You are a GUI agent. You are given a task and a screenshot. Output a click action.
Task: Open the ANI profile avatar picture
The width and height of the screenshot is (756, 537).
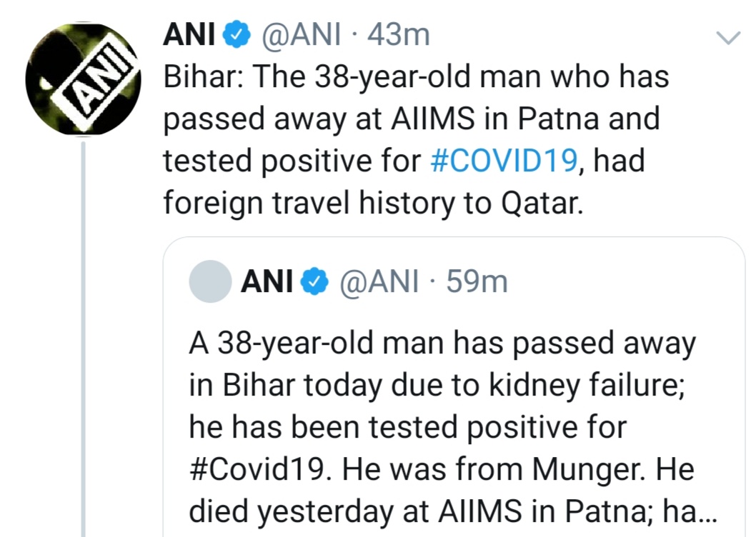click(x=83, y=79)
